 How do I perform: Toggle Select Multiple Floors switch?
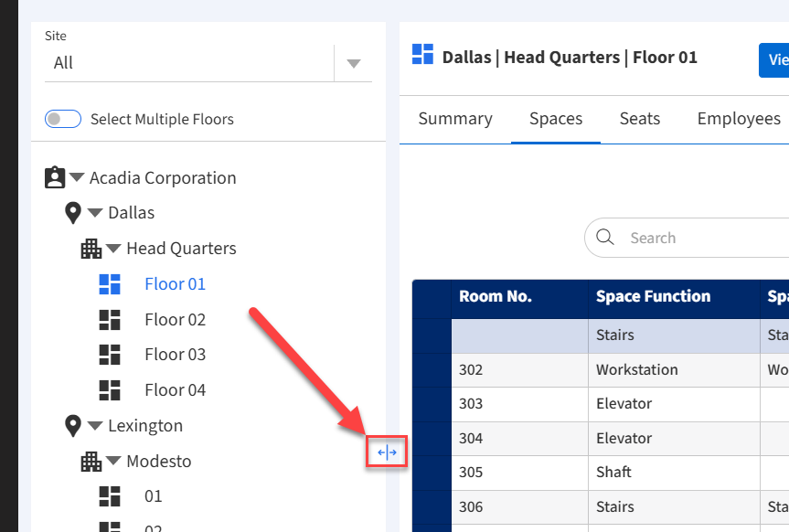coord(64,119)
